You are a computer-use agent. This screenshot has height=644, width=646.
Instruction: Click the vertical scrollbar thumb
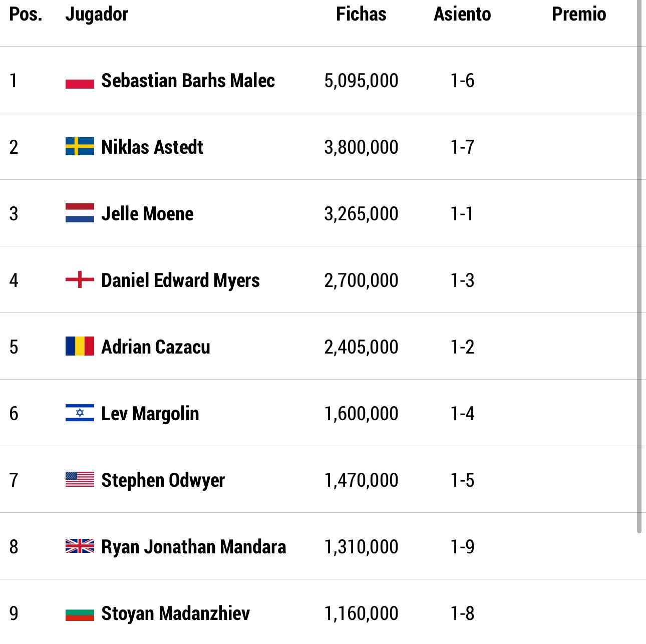(639, 266)
